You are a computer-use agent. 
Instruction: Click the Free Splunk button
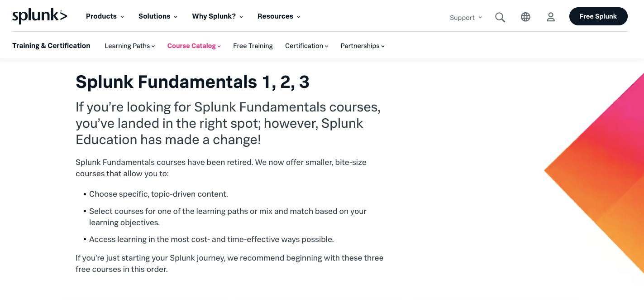click(598, 16)
